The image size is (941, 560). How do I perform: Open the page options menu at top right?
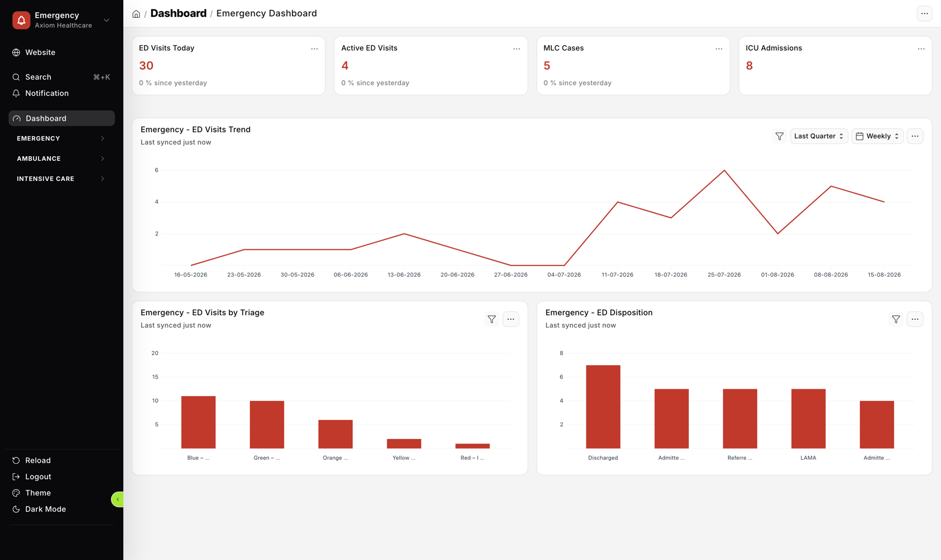click(924, 13)
